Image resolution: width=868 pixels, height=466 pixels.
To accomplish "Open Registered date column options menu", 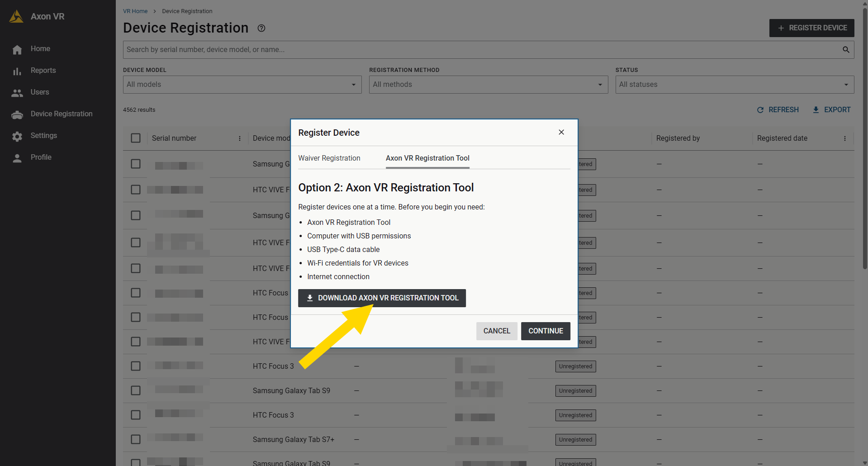I will [845, 138].
